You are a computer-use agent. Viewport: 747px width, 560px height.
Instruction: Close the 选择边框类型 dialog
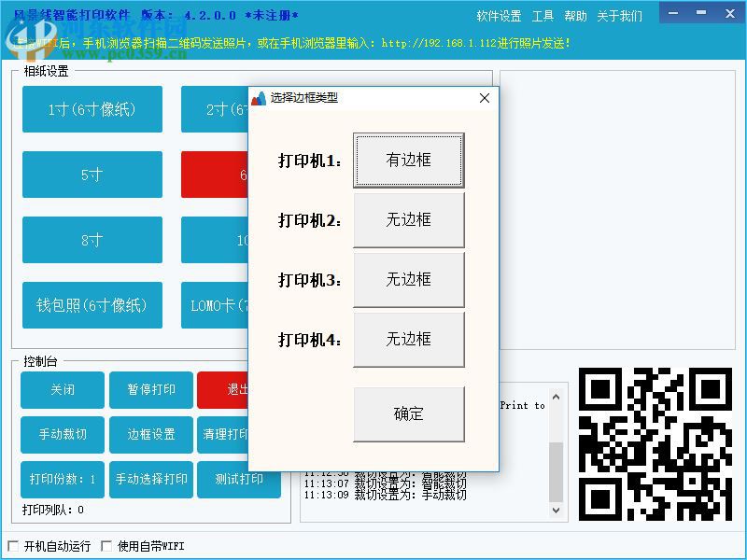pyautogui.click(x=484, y=97)
